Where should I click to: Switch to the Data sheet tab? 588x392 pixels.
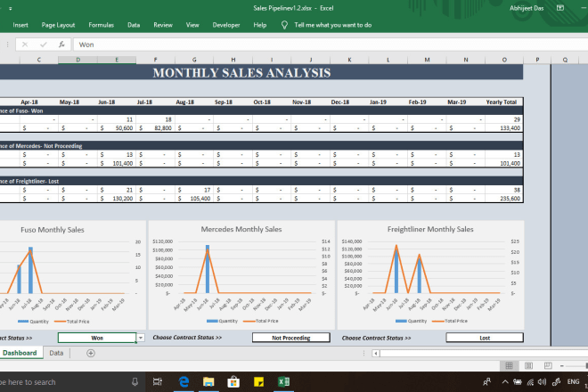(56, 353)
